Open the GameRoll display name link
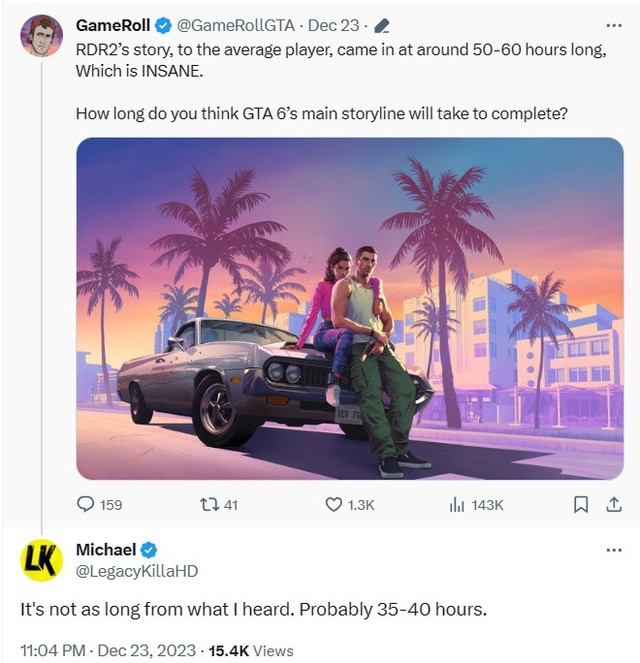This screenshot has width=640, height=663. (113, 26)
